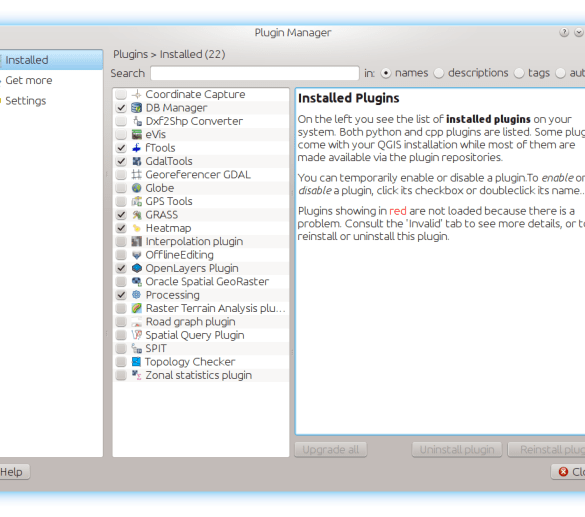Click the Road graph plugin icon
This screenshot has width=585, height=517.
(x=137, y=322)
